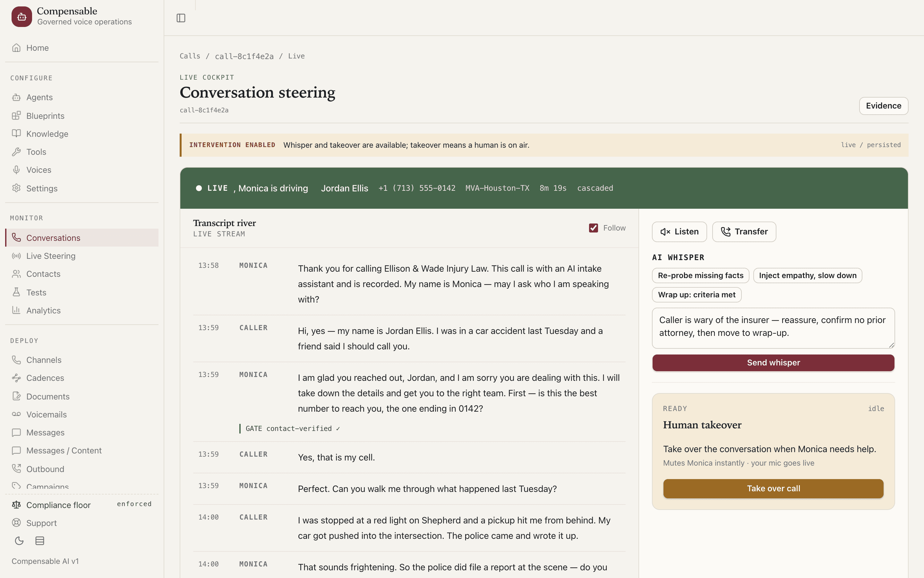Click the idle status in takeover card

876,408
